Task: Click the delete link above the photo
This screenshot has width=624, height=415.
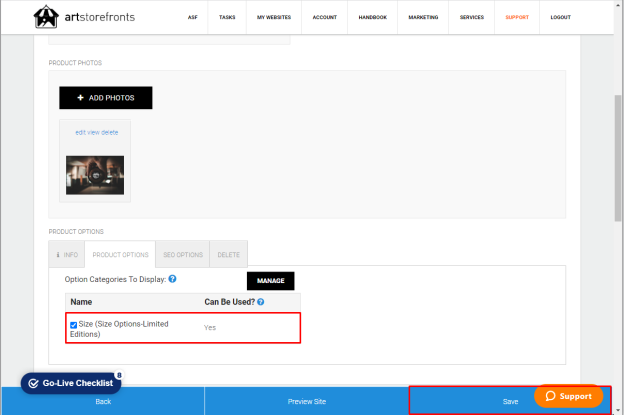Action: coord(110,132)
